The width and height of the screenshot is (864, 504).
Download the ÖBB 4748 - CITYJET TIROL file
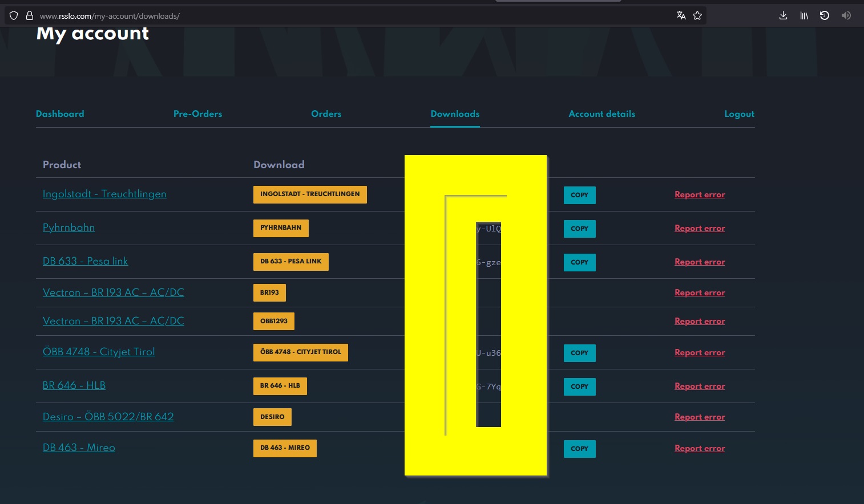click(301, 352)
